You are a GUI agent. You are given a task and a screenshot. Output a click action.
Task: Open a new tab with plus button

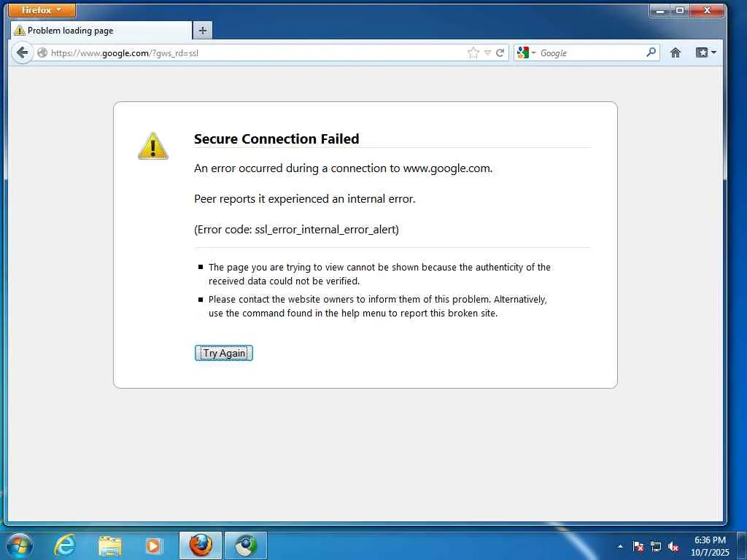[x=203, y=31]
